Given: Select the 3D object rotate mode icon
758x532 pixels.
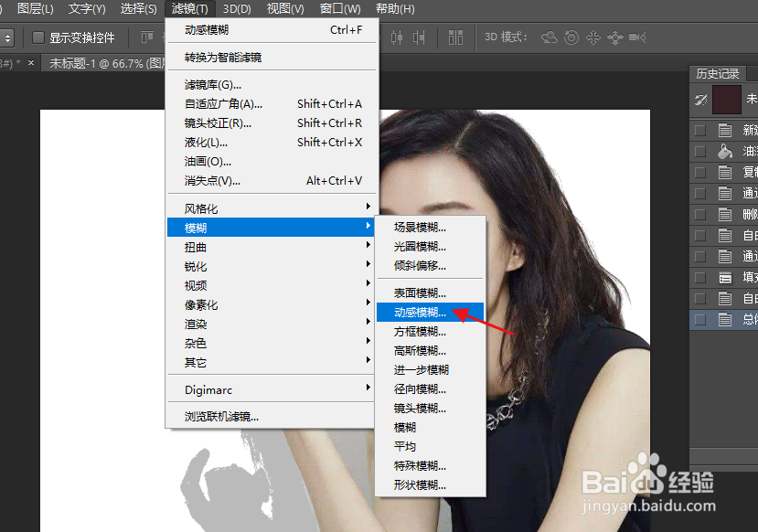Looking at the screenshot, I should 551,37.
